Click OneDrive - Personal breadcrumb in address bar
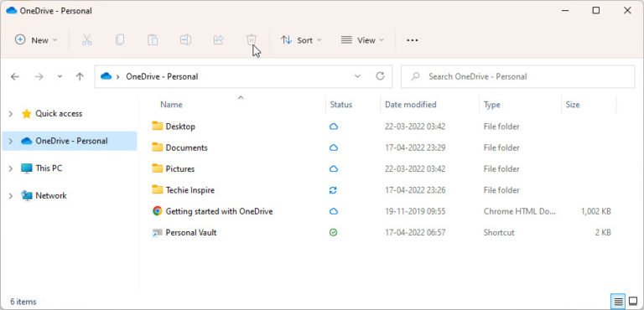Screen dimensions: 644x310 coord(162,76)
